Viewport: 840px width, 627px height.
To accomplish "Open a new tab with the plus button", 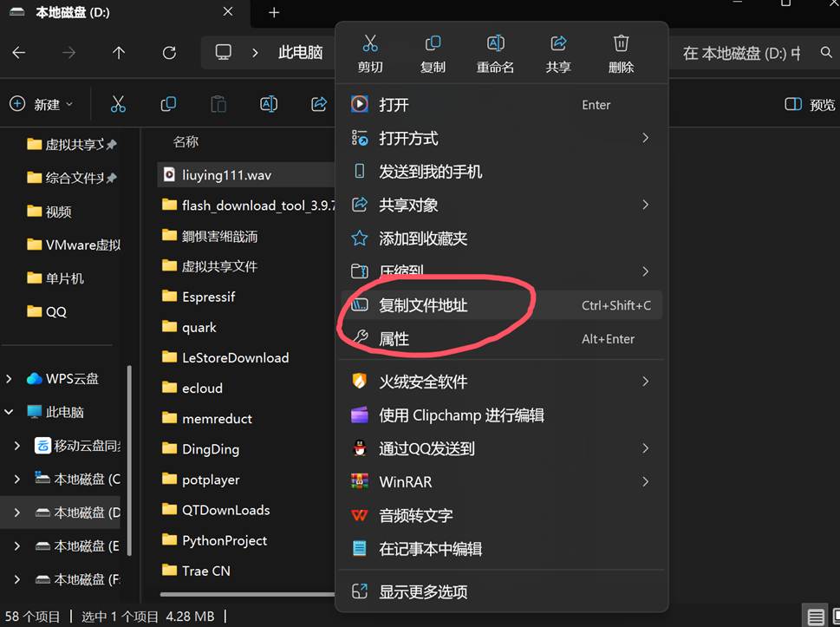I will click(274, 13).
